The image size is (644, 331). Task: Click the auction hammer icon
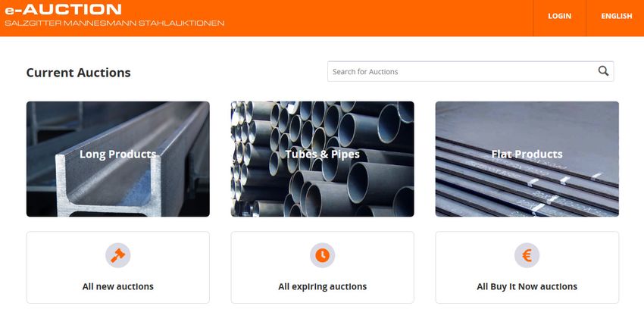click(118, 255)
